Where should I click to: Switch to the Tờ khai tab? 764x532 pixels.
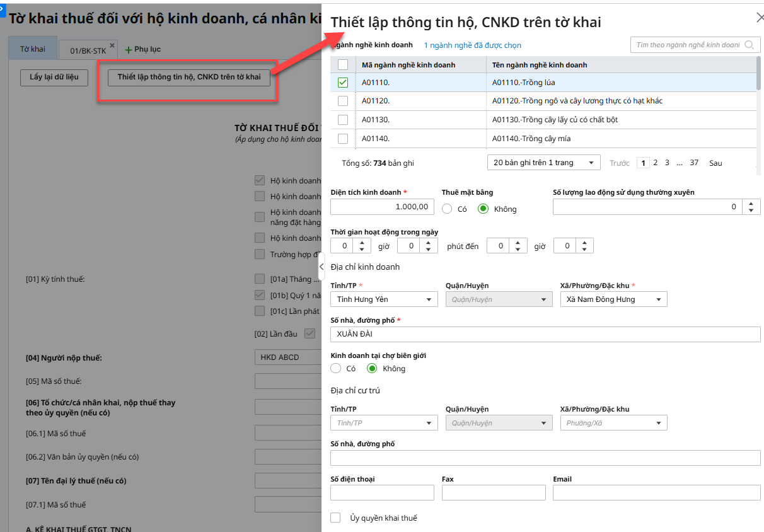point(33,49)
